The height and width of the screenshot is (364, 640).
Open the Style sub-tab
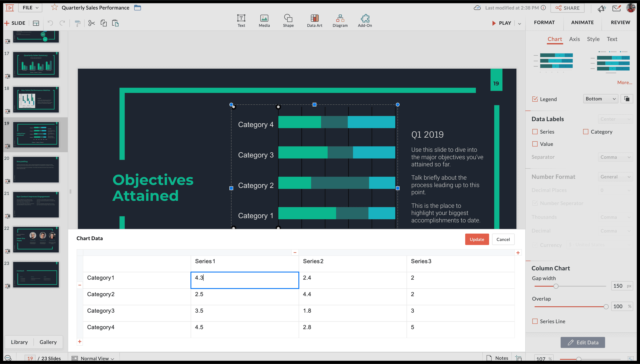pyautogui.click(x=593, y=39)
